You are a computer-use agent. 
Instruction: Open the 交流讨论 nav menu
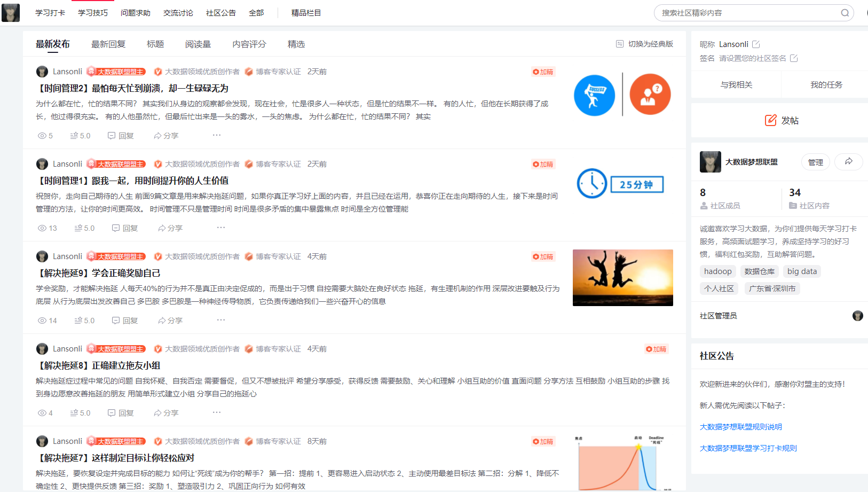(178, 13)
